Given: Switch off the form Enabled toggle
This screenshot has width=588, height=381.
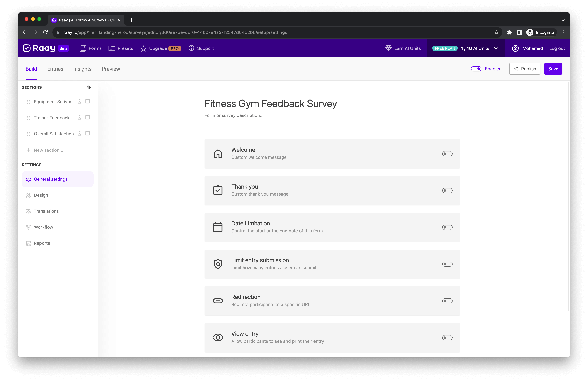Looking at the screenshot, I should 476,69.
